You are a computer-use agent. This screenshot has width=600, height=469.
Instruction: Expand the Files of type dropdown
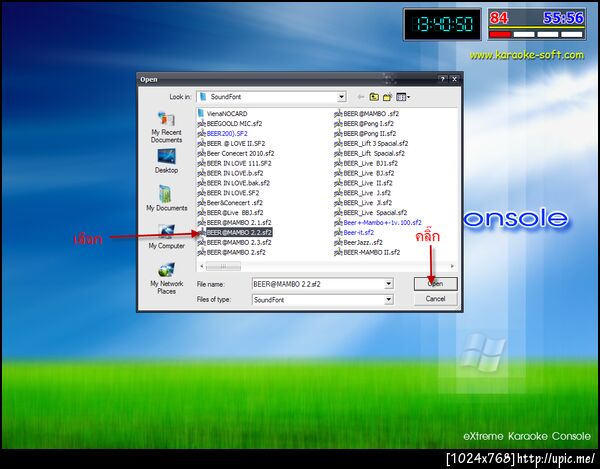pyautogui.click(x=388, y=300)
